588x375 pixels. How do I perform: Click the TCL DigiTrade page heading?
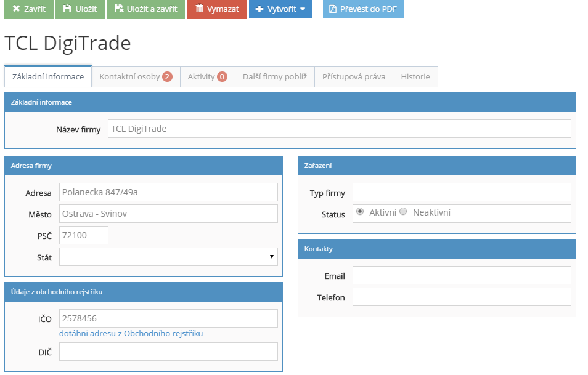pyautogui.click(x=68, y=43)
